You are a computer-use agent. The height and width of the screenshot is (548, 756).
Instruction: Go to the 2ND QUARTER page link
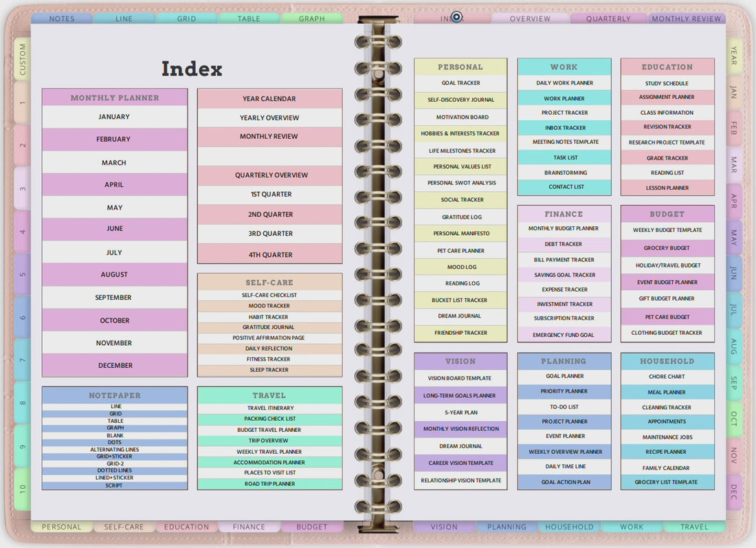(x=269, y=215)
